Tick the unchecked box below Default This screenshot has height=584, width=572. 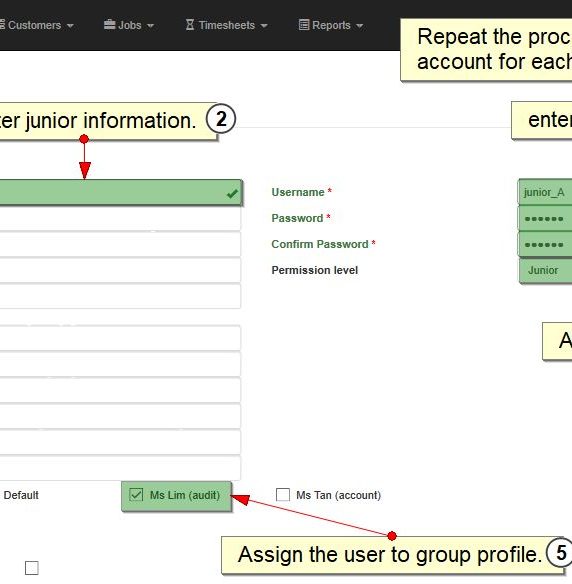pyautogui.click(x=32, y=568)
